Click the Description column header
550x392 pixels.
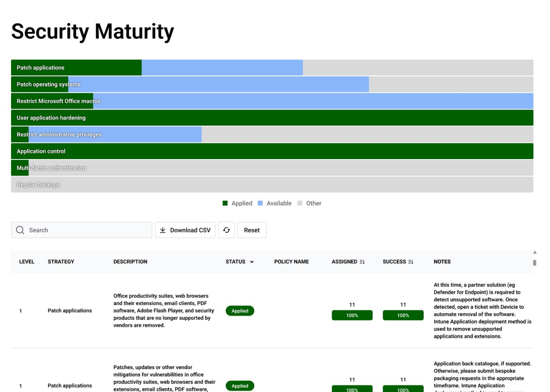point(131,262)
